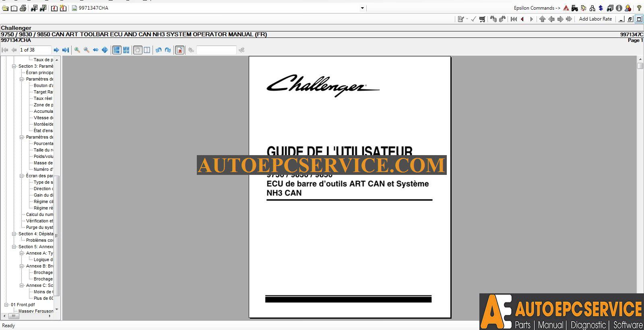644x330 pixels.
Task: Click the gray up arrow icon
Action: point(543,19)
